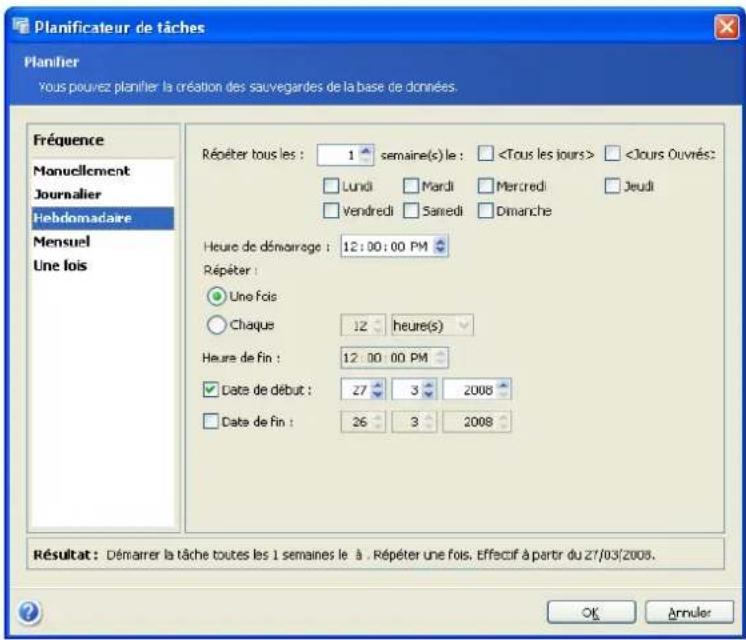Select Mensuel frequency

coord(103,242)
